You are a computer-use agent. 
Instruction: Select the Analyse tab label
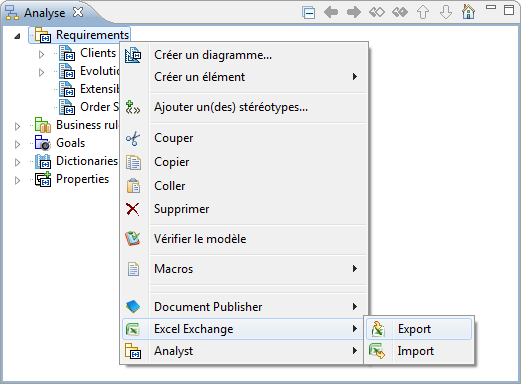tap(44, 13)
